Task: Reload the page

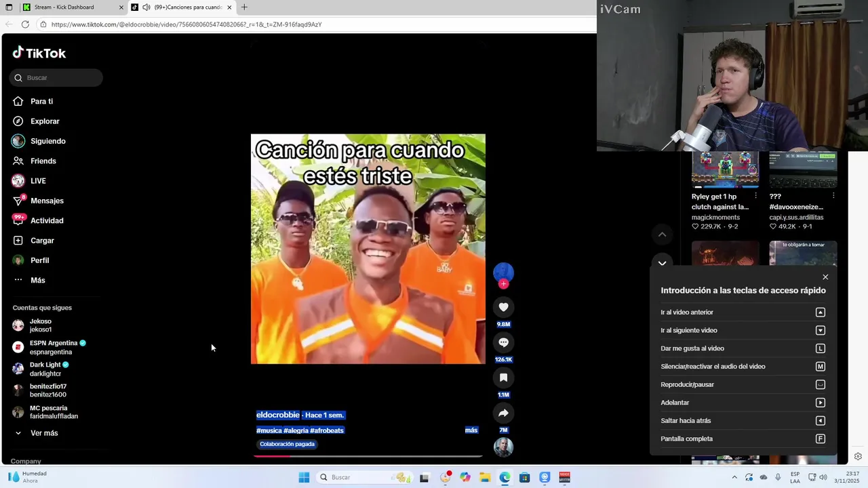Action: [x=25, y=24]
